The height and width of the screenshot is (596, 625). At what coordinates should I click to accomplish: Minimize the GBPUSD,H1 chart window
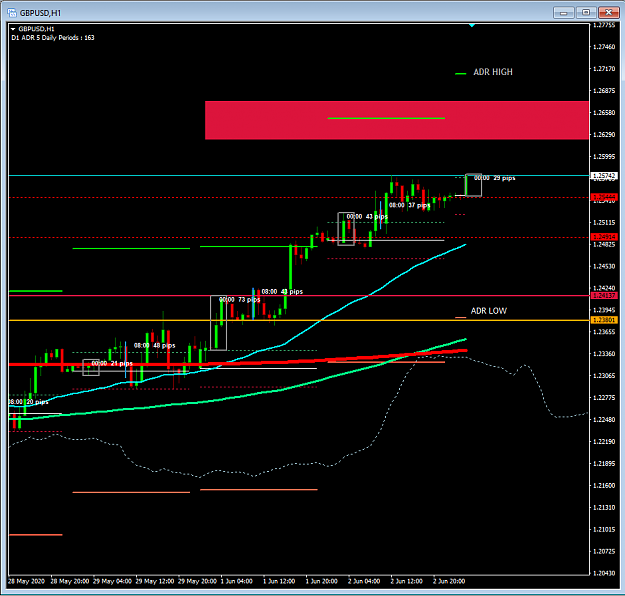563,13
